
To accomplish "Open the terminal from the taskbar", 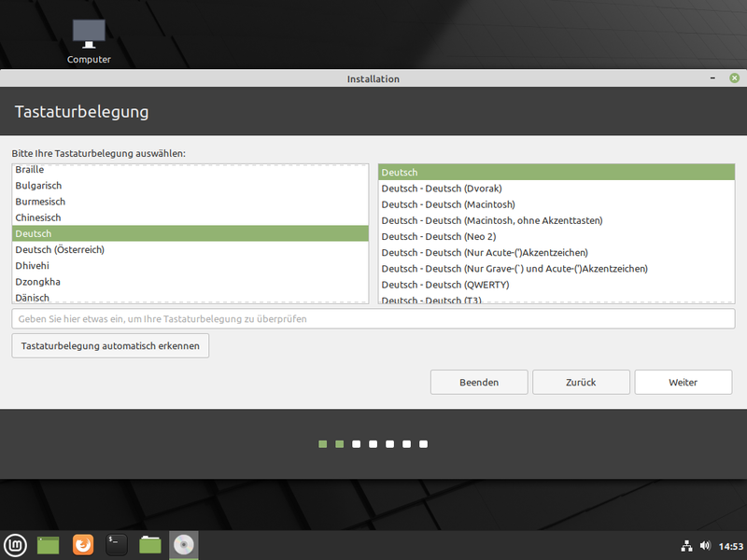I will (116, 545).
